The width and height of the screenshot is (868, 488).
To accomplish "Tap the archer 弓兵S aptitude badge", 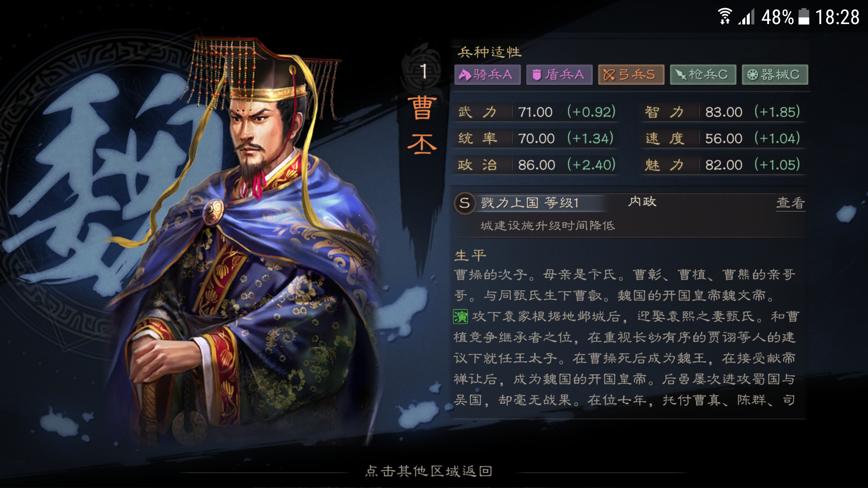I will point(631,75).
